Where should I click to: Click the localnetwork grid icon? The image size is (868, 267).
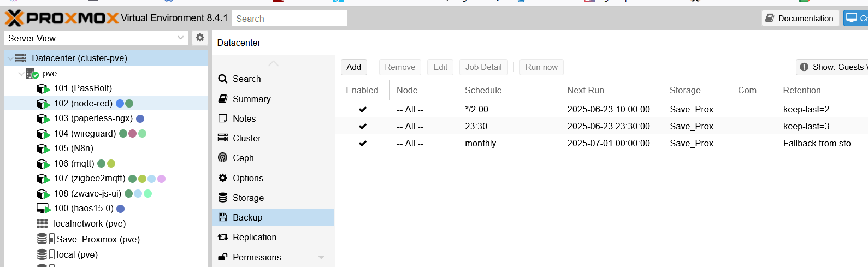coord(42,223)
